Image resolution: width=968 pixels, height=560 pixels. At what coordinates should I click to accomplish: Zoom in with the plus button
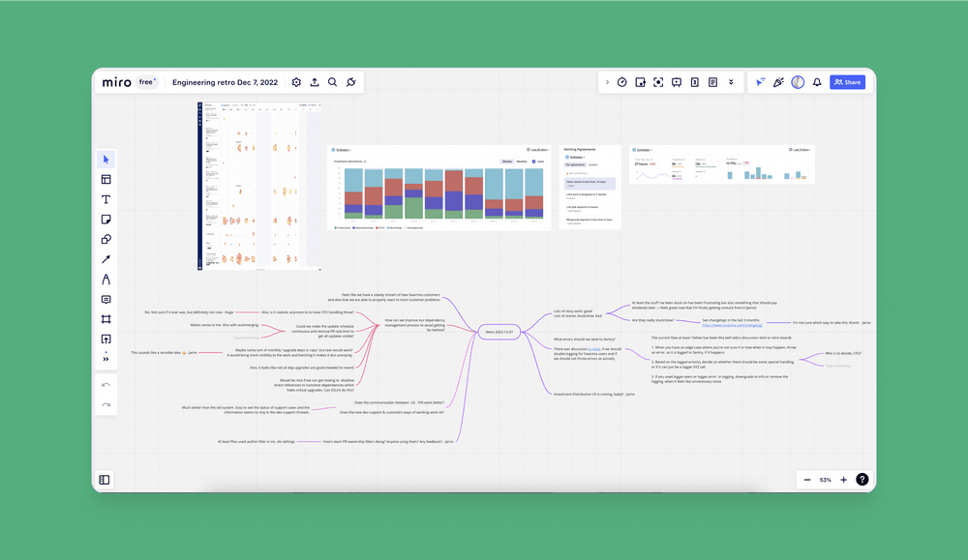[843, 479]
